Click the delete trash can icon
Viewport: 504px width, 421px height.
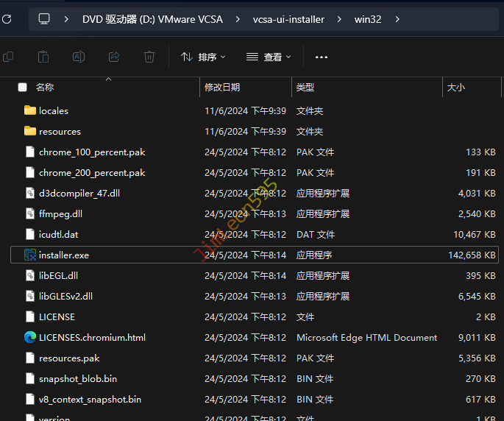click(149, 57)
